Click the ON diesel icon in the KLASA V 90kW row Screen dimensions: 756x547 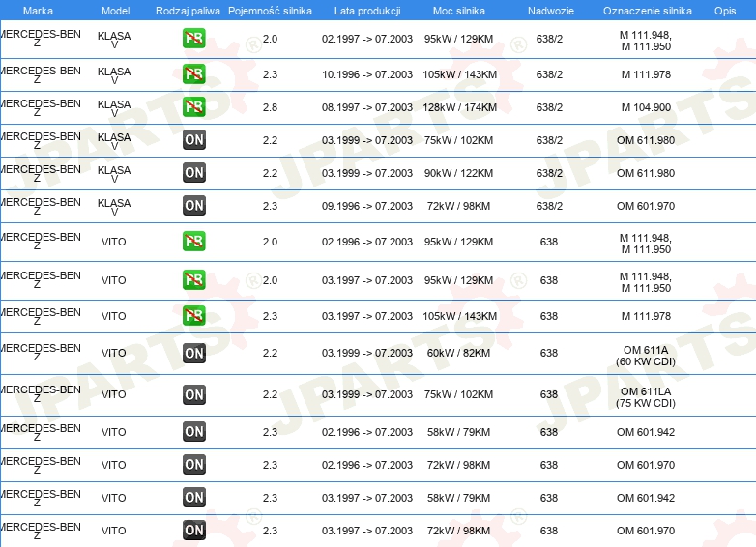(193, 173)
